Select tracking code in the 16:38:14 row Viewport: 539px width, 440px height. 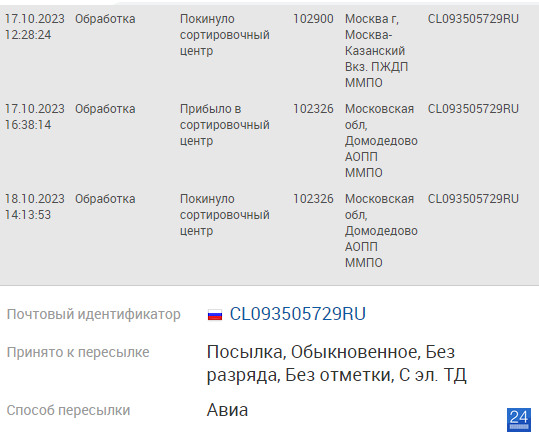[x=473, y=109]
